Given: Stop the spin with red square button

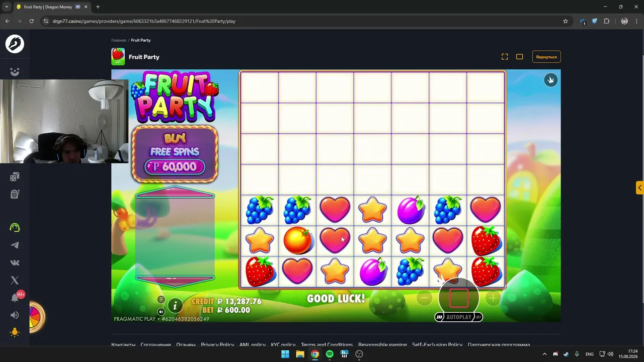Looking at the screenshot, I should pos(458,298).
